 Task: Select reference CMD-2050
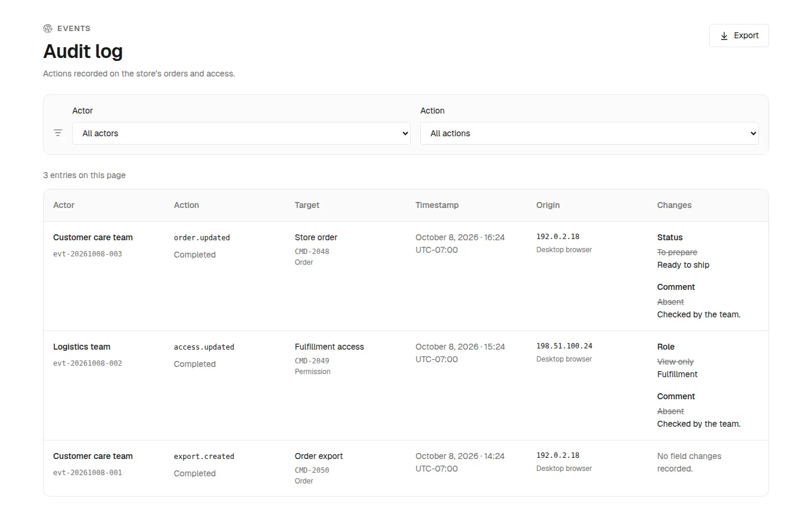click(312, 470)
